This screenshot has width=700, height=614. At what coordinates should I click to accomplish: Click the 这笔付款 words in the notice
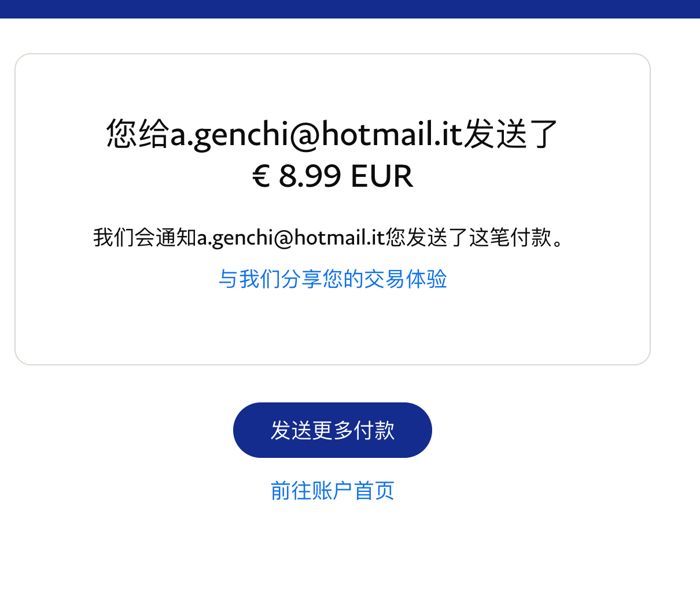(510, 238)
